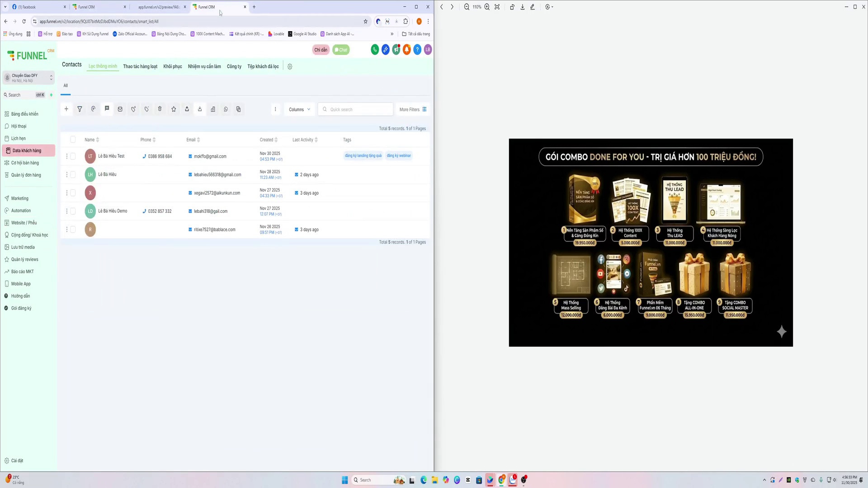This screenshot has width=868, height=488.
Task: Click the orange notification bell icon
Action: click(x=407, y=50)
